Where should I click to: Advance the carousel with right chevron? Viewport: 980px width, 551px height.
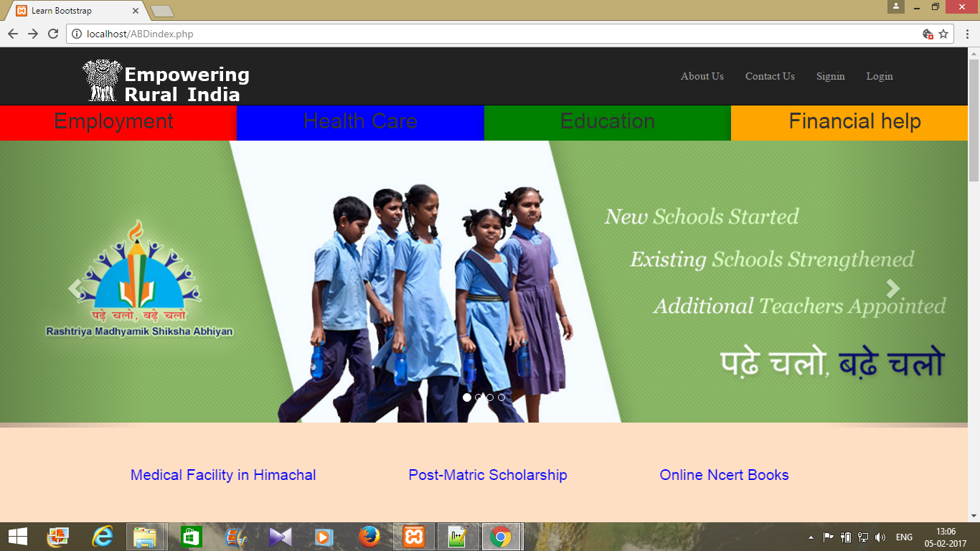[893, 288]
